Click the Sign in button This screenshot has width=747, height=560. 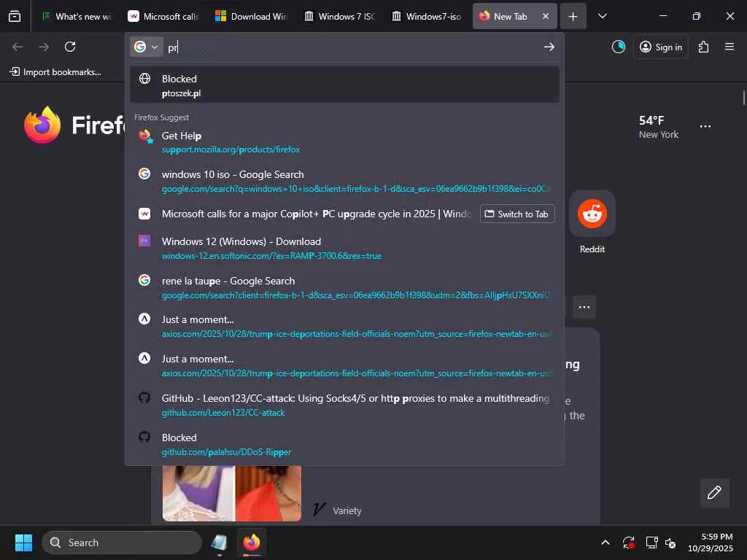point(661,47)
